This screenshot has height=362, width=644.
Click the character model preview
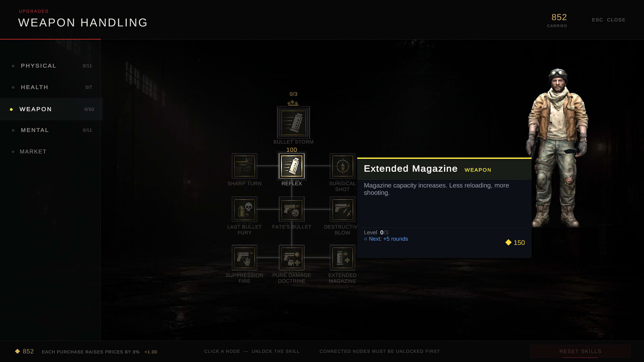557,147
